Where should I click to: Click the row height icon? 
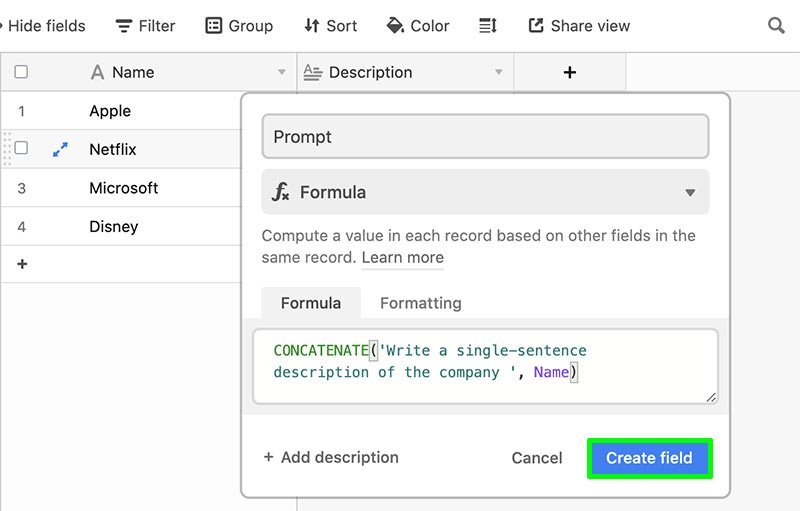click(488, 25)
